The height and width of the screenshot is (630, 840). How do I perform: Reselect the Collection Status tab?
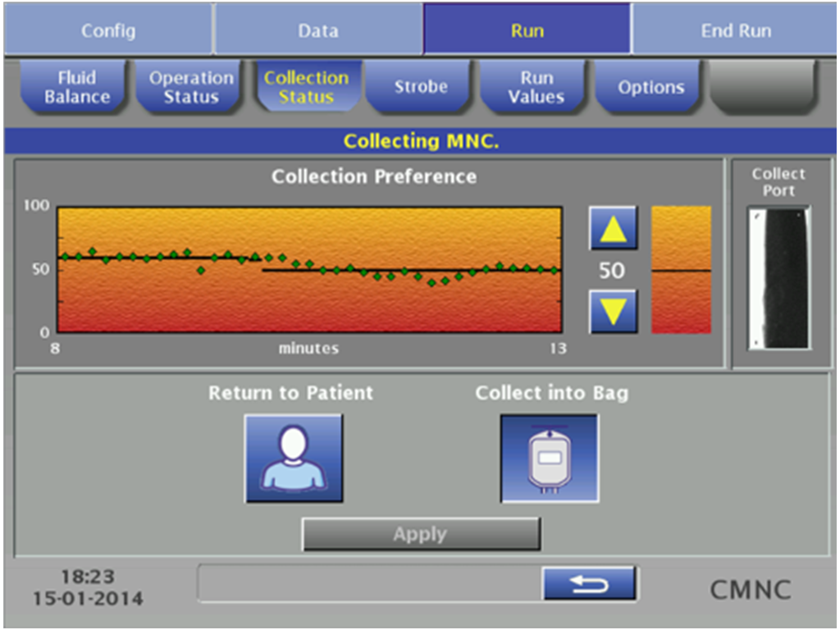tap(307, 86)
